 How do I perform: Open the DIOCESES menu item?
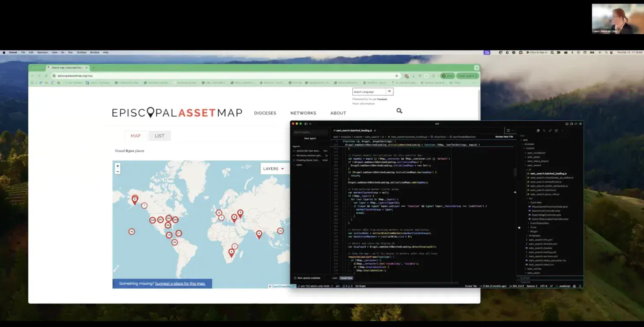pos(265,113)
